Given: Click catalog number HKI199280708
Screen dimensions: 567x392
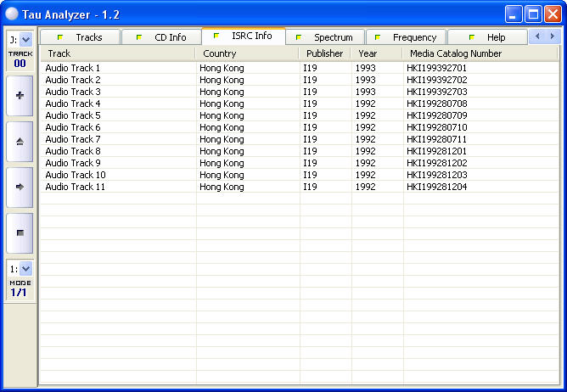Looking at the screenshot, I should click(437, 104).
